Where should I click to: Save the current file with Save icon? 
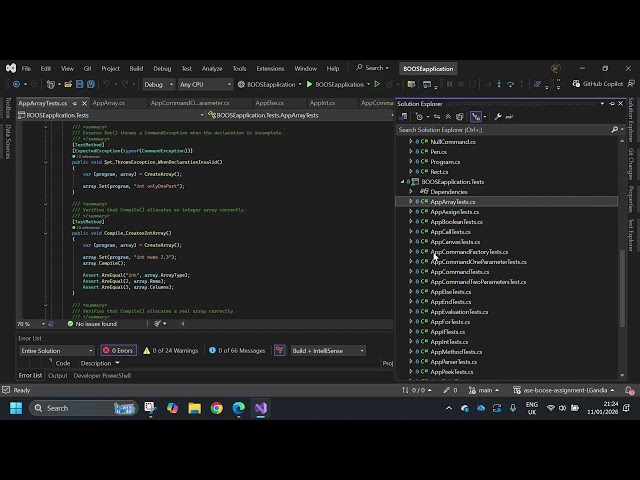pos(80,84)
